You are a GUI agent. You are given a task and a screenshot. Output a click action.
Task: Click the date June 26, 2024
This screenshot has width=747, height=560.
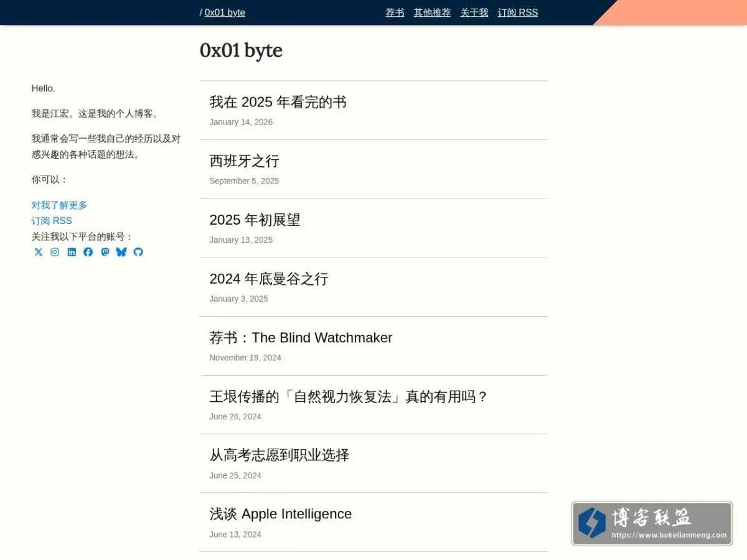pyautogui.click(x=235, y=416)
